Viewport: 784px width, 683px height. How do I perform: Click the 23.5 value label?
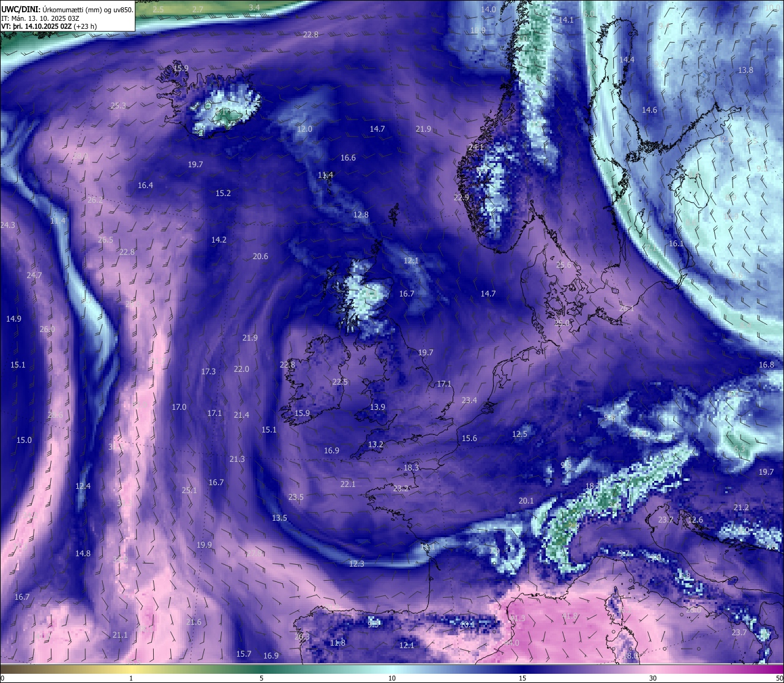pyautogui.click(x=296, y=497)
